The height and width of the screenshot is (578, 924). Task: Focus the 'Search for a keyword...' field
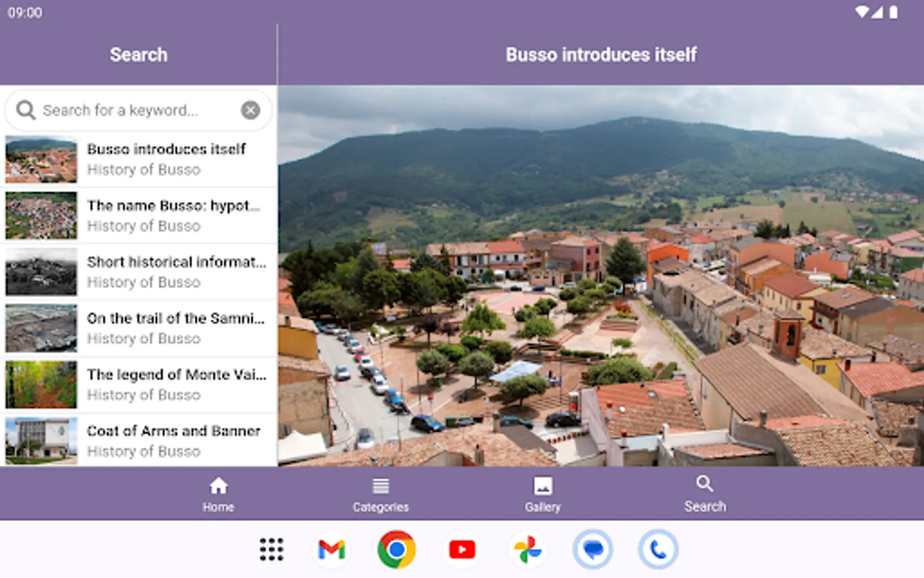click(139, 110)
